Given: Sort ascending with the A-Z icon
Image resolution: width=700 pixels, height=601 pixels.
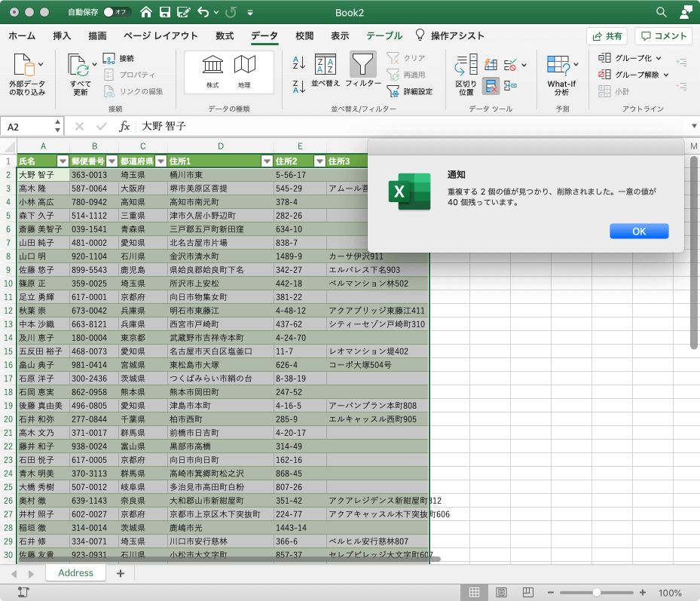Looking at the screenshot, I should coord(298,63).
